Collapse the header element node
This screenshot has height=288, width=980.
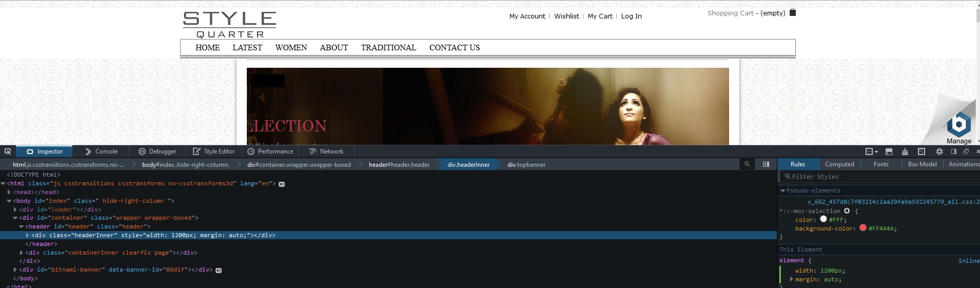(22, 226)
